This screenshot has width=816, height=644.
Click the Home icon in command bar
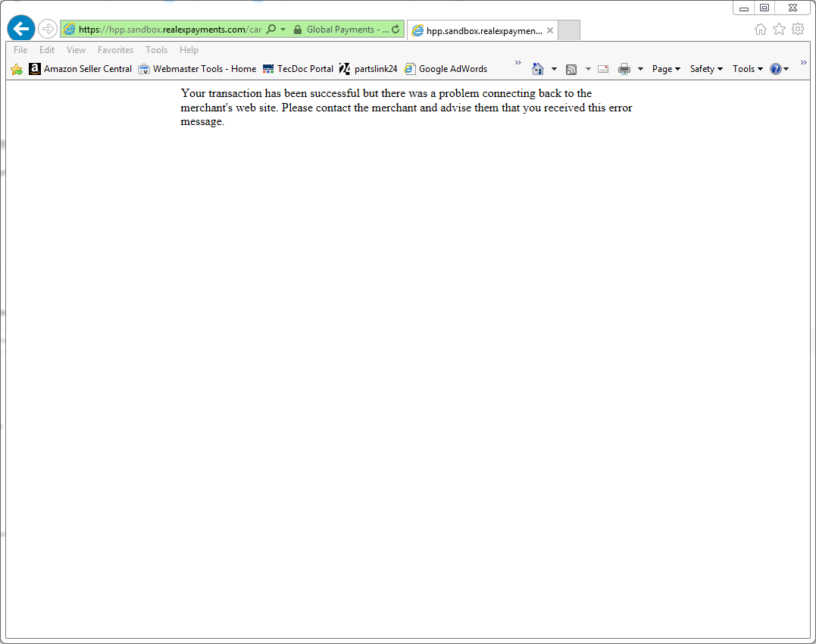click(538, 69)
